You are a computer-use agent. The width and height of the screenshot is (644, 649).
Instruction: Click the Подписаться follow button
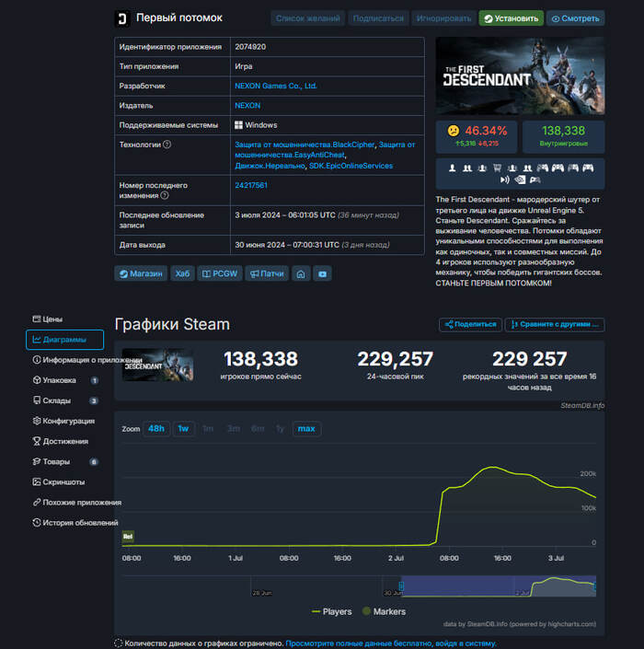[378, 18]
